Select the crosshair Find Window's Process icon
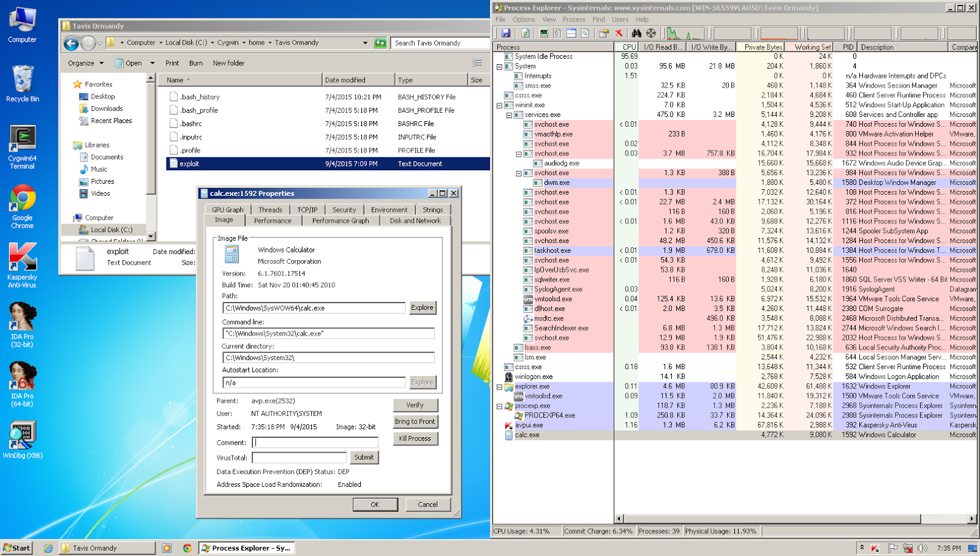Screen dimensions: 980x556 pos(651,33)
